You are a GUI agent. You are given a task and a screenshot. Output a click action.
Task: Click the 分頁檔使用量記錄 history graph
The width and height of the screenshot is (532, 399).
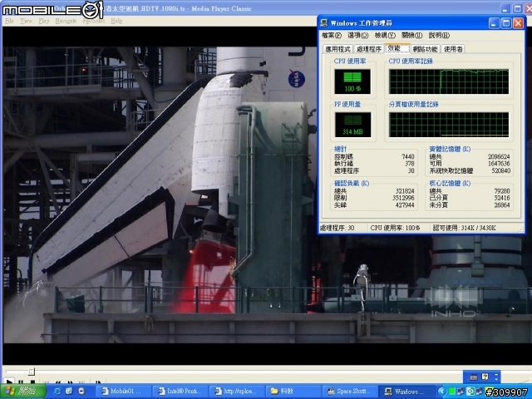tap(449, 125)
